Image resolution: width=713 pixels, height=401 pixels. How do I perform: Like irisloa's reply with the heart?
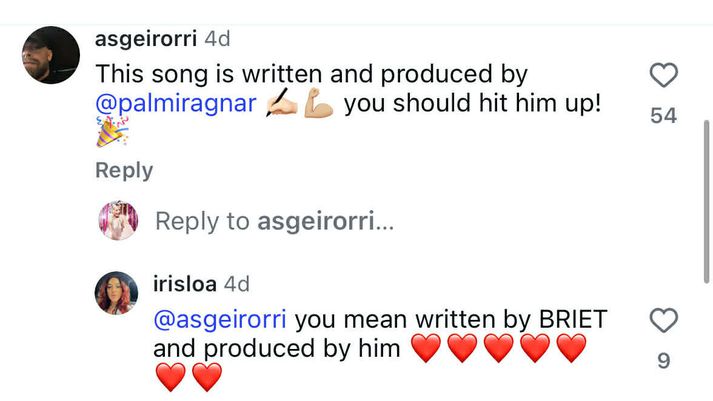point(663,321)
